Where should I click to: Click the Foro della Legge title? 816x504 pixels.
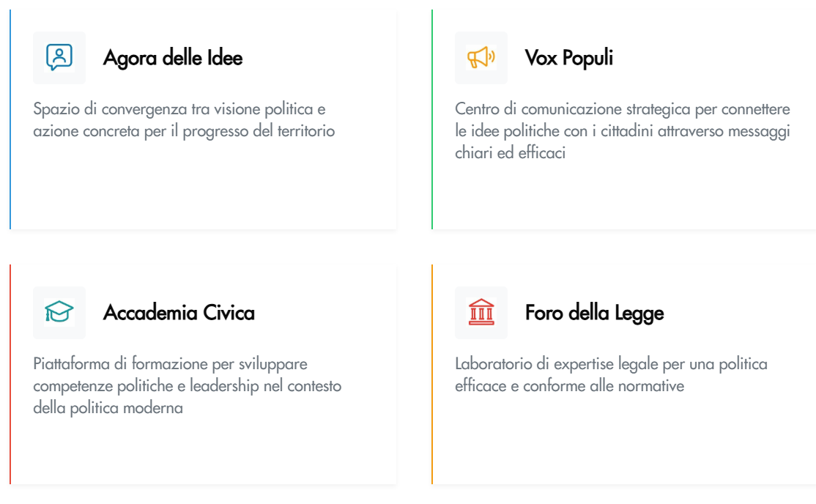tap(593, 312)
